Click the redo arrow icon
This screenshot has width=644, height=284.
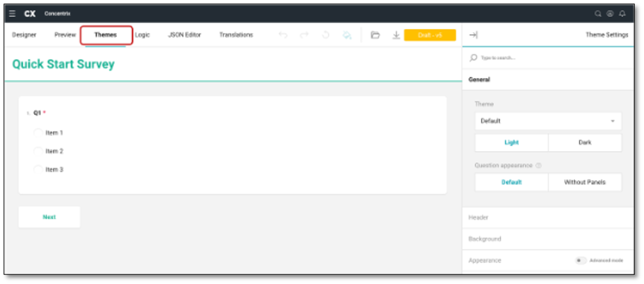305,35
